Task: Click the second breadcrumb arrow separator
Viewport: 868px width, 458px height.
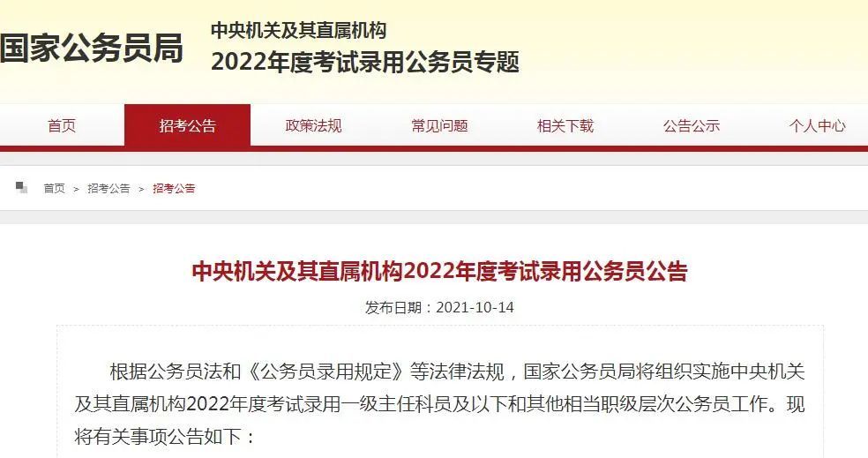Action: pyautogui.click(x=141, y=190)
